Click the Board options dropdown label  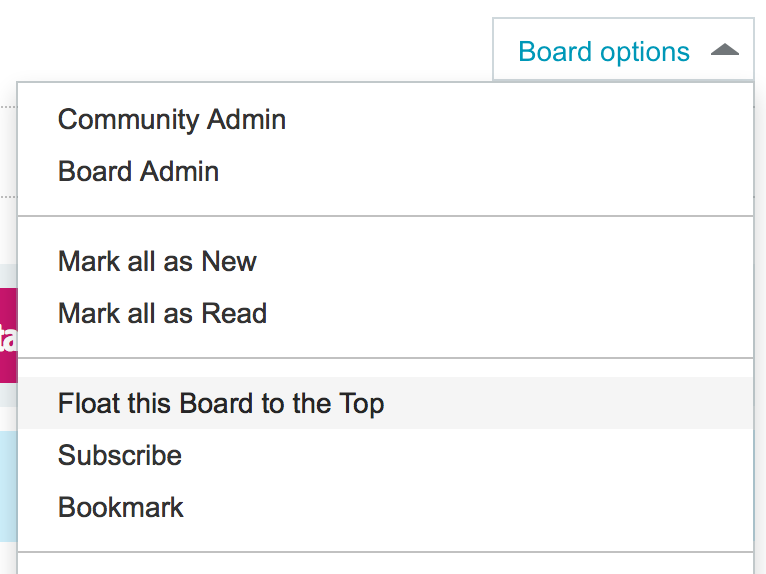[603, 52]
